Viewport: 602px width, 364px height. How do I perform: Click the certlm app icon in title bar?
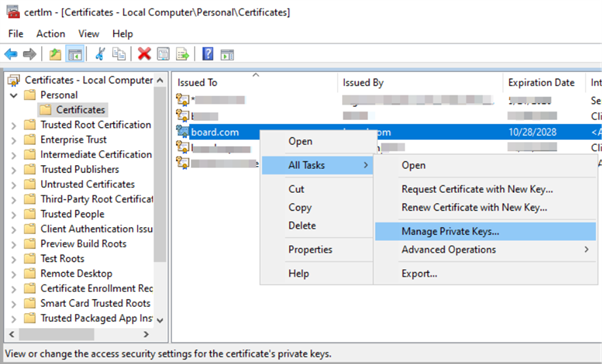pyautogui.click(x=13, y=12)
